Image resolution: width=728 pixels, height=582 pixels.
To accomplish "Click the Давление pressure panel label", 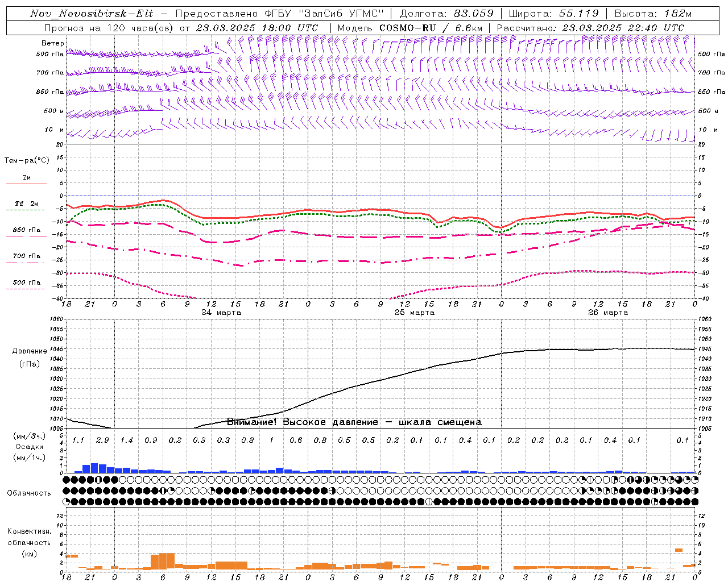I will (x=30, y=351).
